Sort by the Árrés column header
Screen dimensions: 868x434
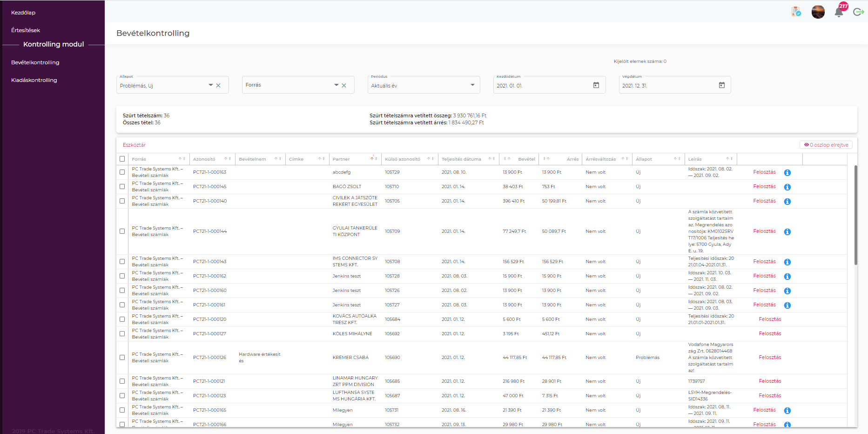pyautogui.click(x=572, y=159)
